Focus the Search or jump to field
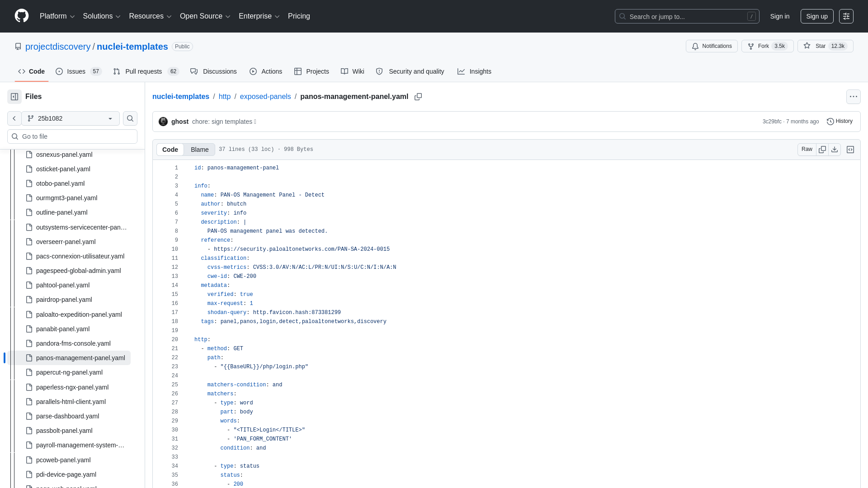The image size is (868, 488). [687, 16]
